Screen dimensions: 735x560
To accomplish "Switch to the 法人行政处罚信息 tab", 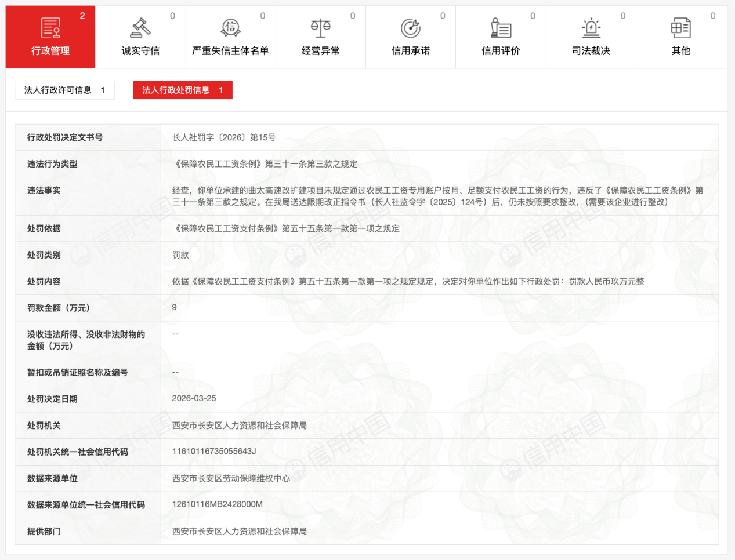I will [x=183, y=90].
